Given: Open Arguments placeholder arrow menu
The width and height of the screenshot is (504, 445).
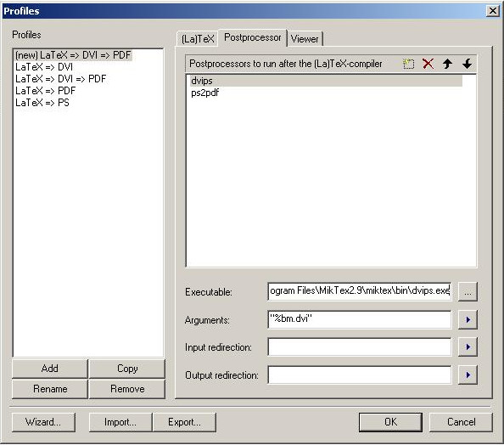Looking at the screenshot, I should point(468,319).
